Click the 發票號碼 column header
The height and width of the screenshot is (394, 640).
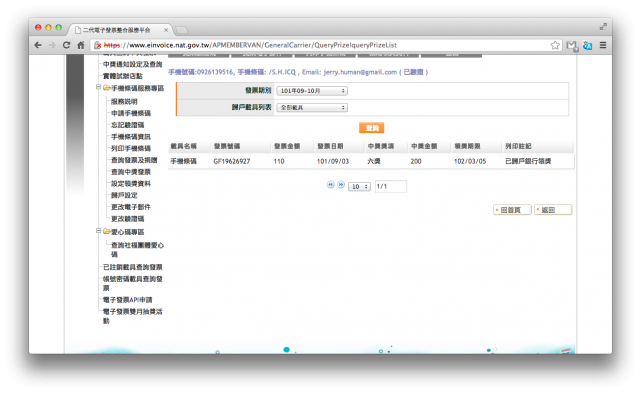(x=227, y=146)
